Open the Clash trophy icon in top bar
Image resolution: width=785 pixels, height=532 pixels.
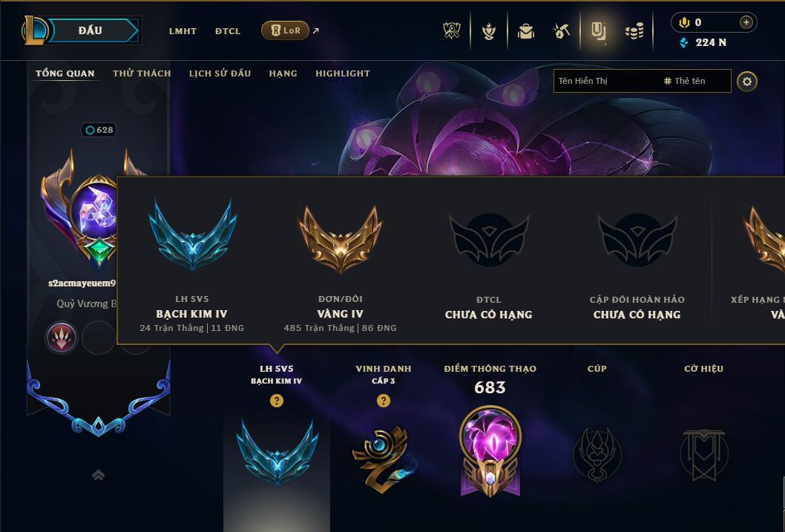point(452,31)
